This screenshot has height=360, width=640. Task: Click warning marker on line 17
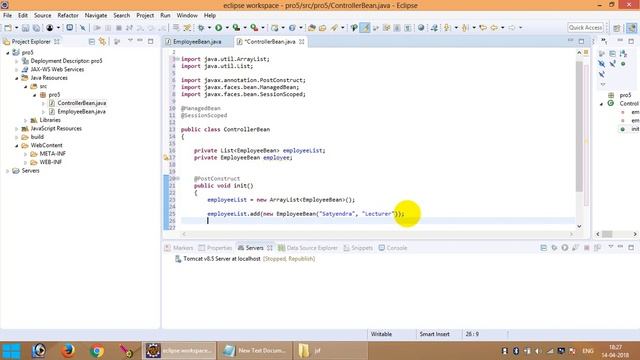coord(166,158)
